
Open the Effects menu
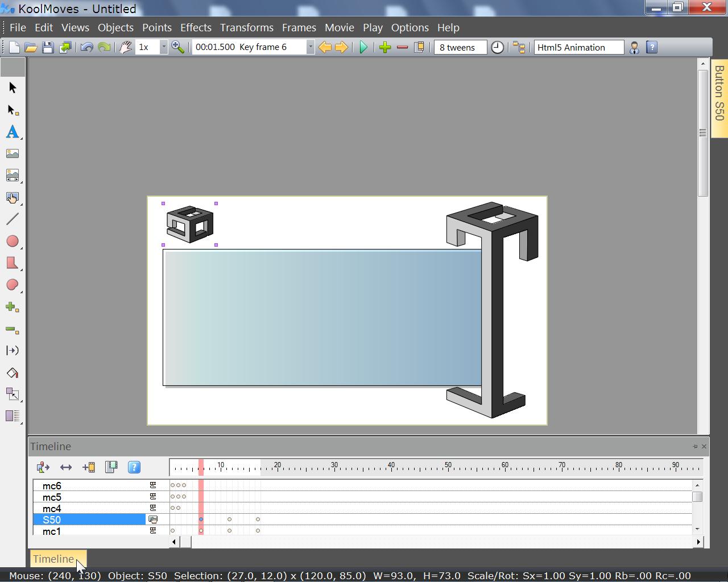tap(196, 27)
